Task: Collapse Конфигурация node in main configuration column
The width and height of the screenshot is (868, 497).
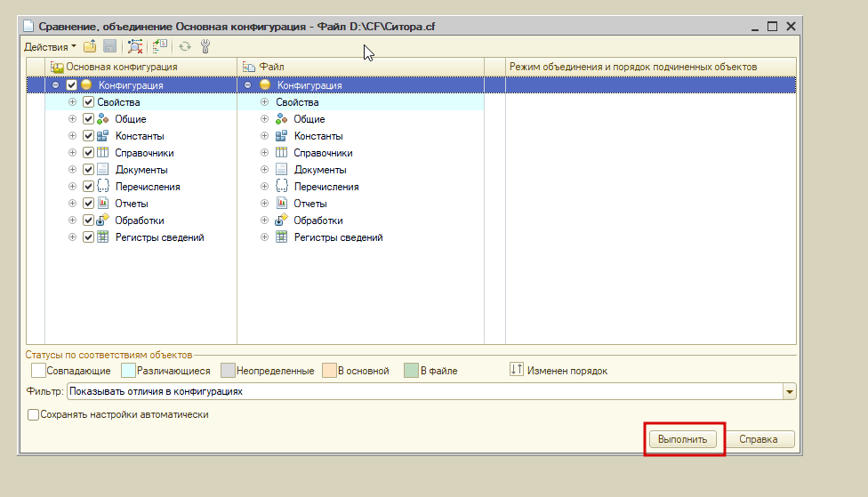Action: click(55, 85)
